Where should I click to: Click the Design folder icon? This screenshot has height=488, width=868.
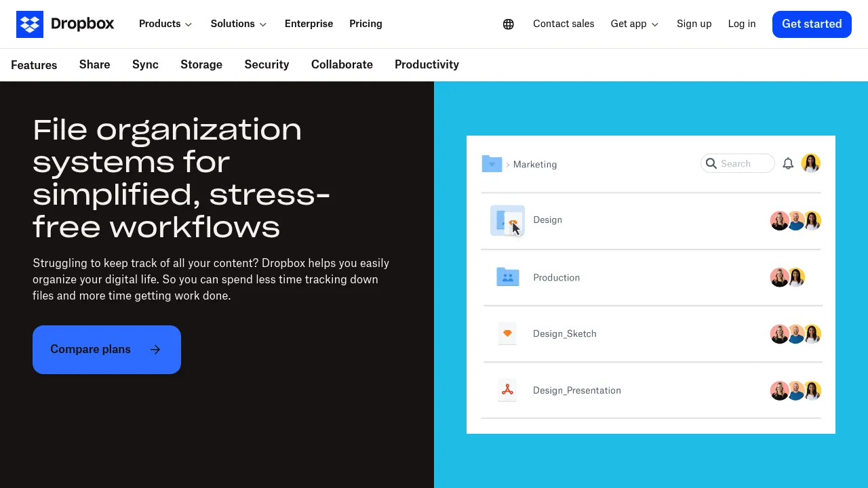(x=507, y=220)
